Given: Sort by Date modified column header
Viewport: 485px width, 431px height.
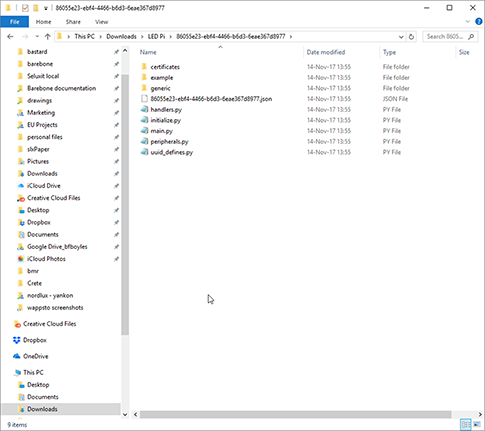Looking at the screenshot, I should pyautogui.click(x=326, y=52).
